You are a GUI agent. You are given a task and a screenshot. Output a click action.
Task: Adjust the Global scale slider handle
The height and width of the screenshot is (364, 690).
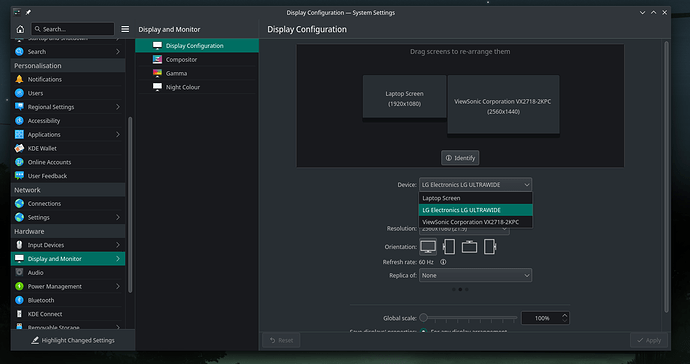point(423,317)
